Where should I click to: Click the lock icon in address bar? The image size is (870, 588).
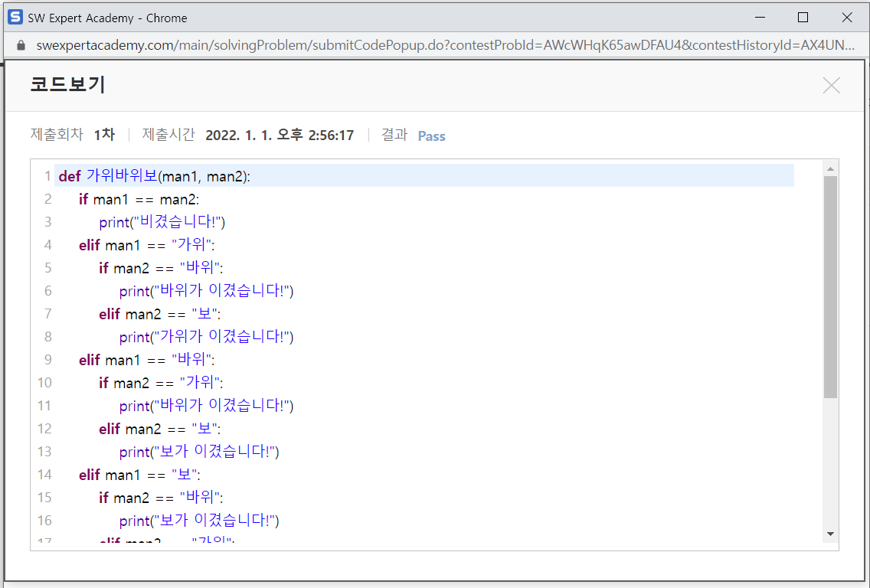(x=21, y=45)
